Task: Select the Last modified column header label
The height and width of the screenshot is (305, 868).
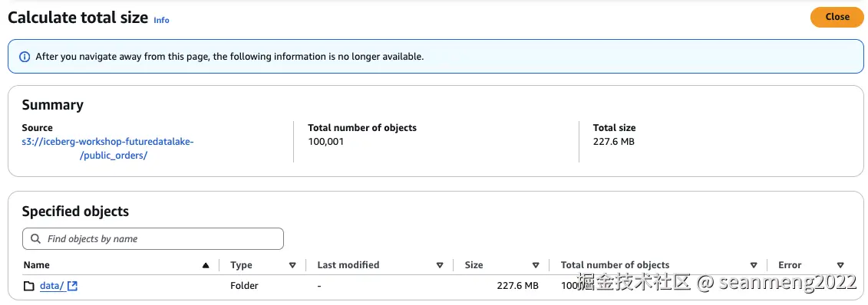Action: (x=348, y=265)
